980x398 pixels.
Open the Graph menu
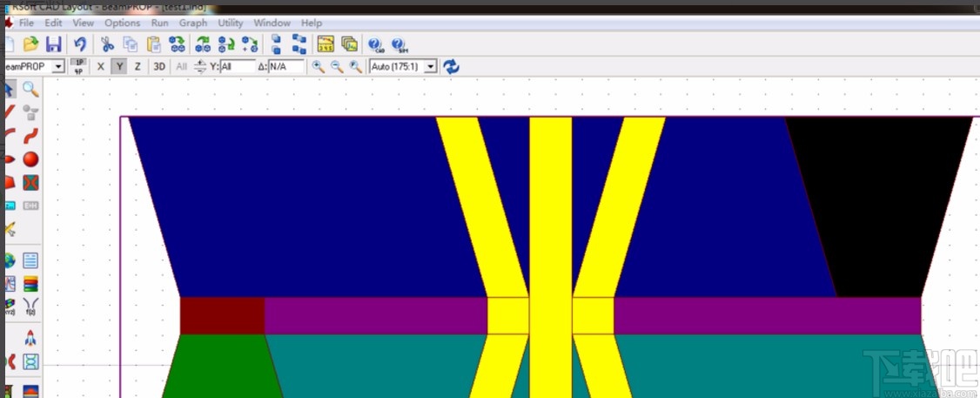click(x=193, y=23)
